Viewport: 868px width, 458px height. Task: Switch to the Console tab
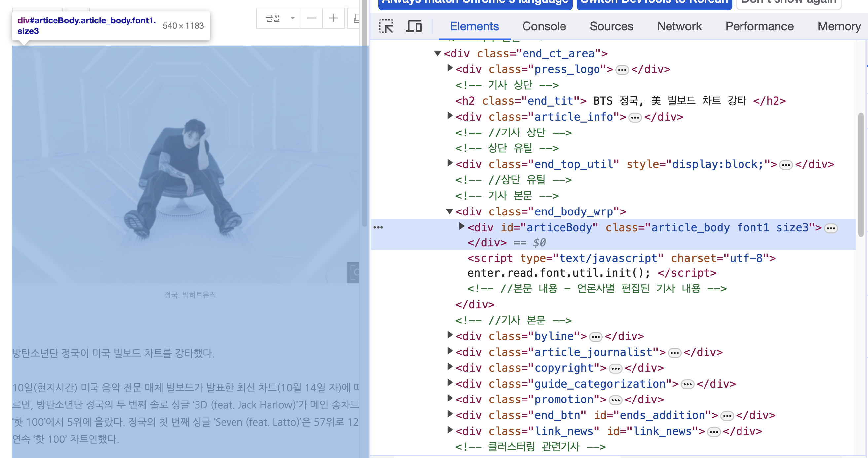click(544, 26)
